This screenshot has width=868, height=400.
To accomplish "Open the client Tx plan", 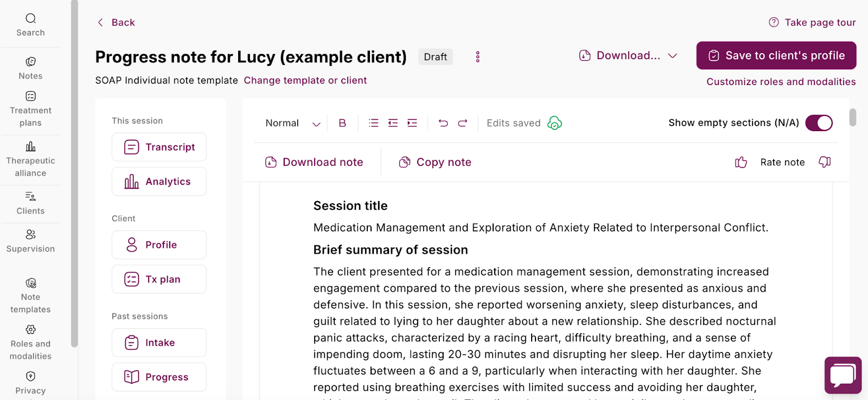I will click(x=159, y=279).
